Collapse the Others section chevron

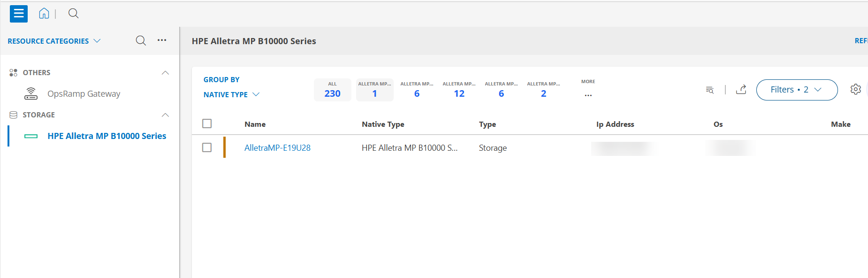click(165, 73)
